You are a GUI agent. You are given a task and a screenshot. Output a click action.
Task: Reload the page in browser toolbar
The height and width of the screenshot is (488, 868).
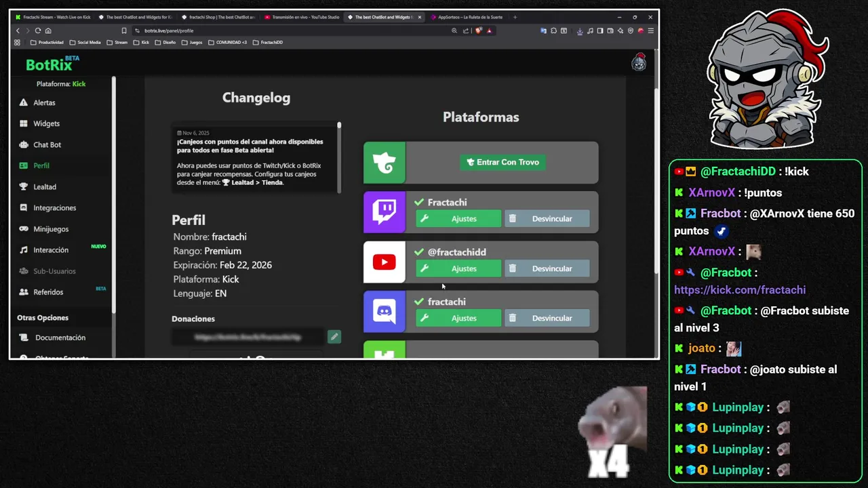click(x=38, y=30)
